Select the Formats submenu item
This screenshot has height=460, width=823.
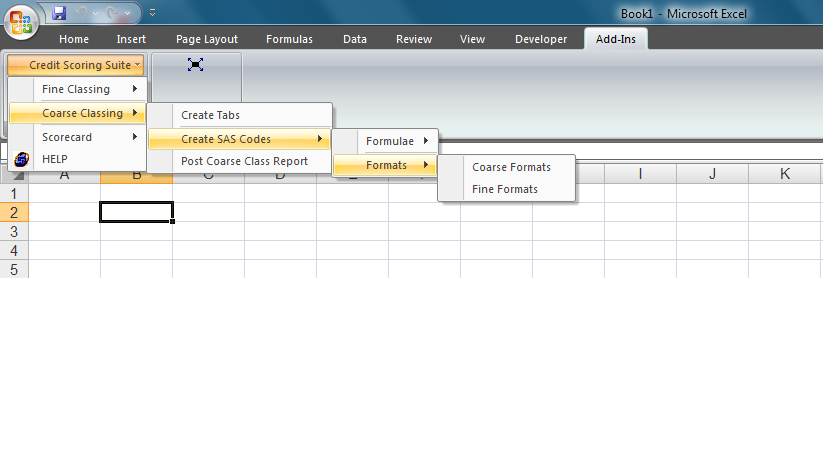[385, 165]
